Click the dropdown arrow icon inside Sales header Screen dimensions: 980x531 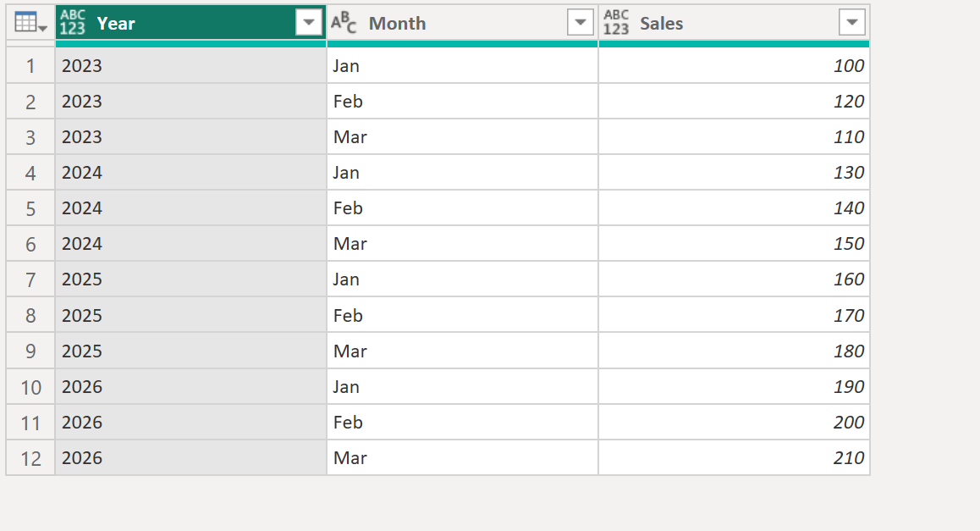point(852,22)
